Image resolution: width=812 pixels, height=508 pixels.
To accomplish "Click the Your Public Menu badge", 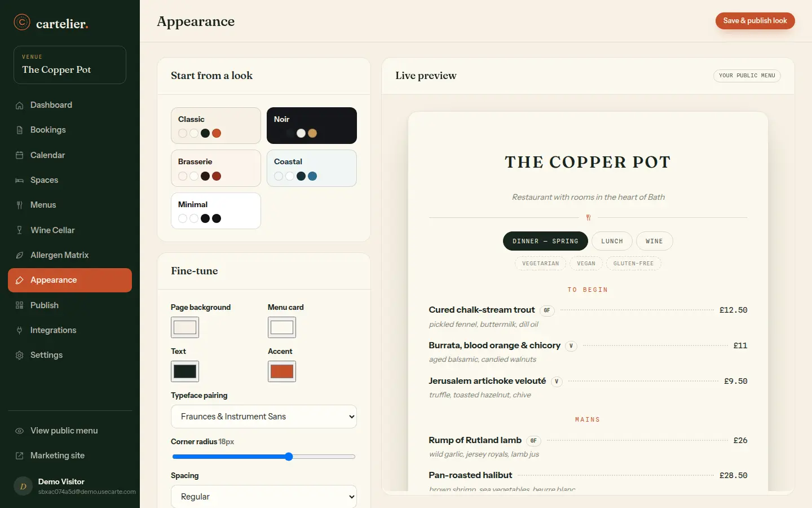I will click(747, 76).
